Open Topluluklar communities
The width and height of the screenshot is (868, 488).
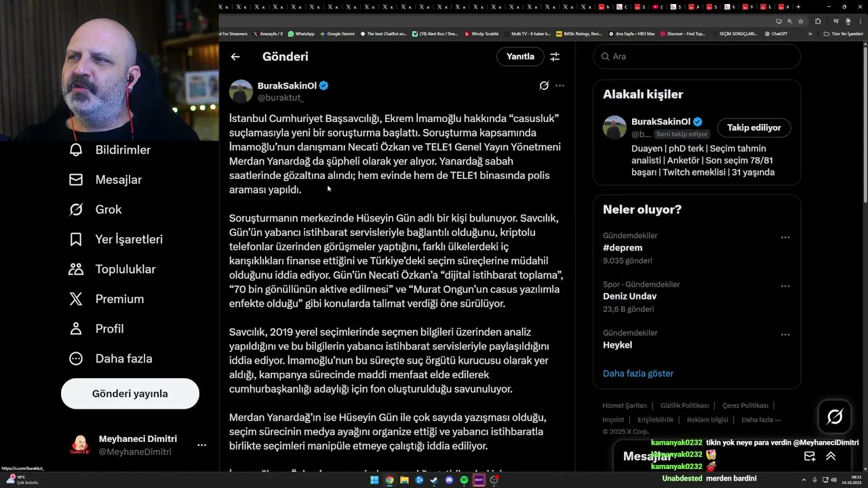click(x=112, y=269)
